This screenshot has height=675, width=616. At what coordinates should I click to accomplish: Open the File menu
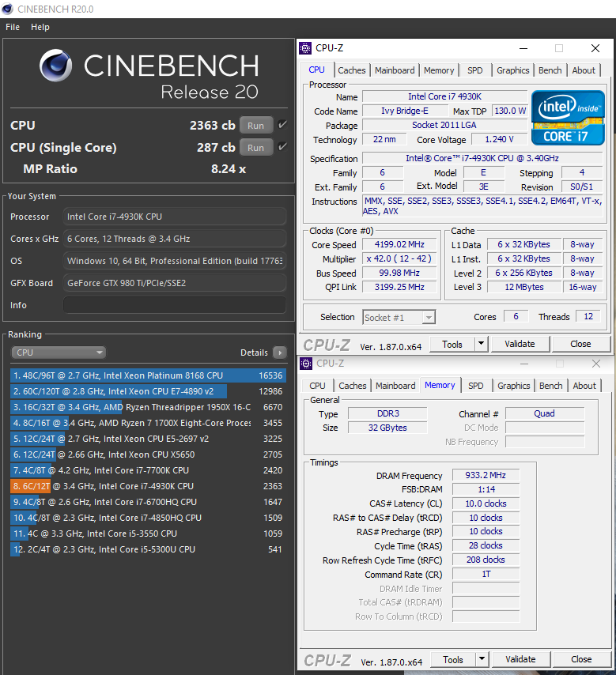pos(13,27)
